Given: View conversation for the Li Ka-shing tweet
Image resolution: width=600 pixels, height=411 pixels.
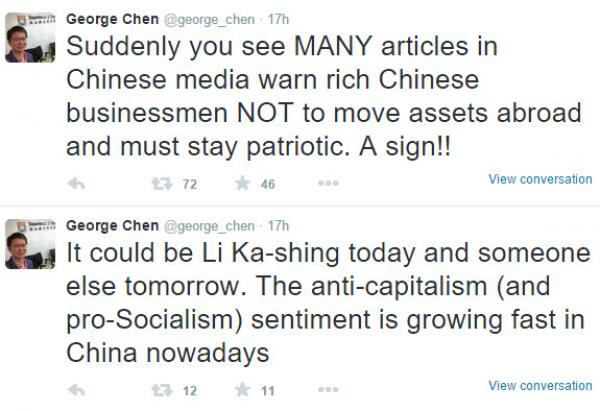Looking at the screenshot, I should tap(540, 386).
